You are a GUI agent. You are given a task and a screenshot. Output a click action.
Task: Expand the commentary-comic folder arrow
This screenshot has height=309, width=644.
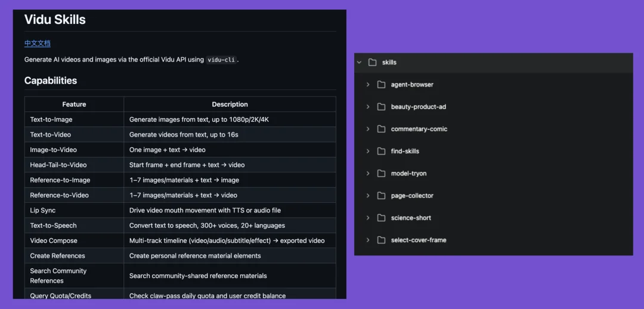368,129
